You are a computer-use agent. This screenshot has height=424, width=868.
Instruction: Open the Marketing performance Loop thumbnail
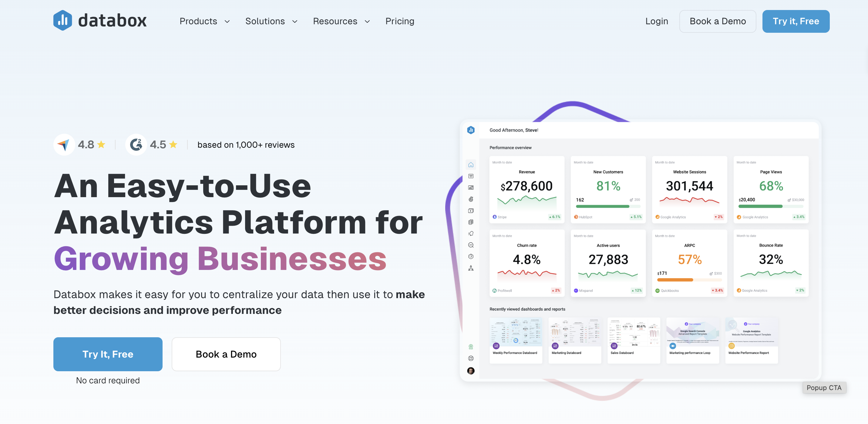tap(692, 340)
